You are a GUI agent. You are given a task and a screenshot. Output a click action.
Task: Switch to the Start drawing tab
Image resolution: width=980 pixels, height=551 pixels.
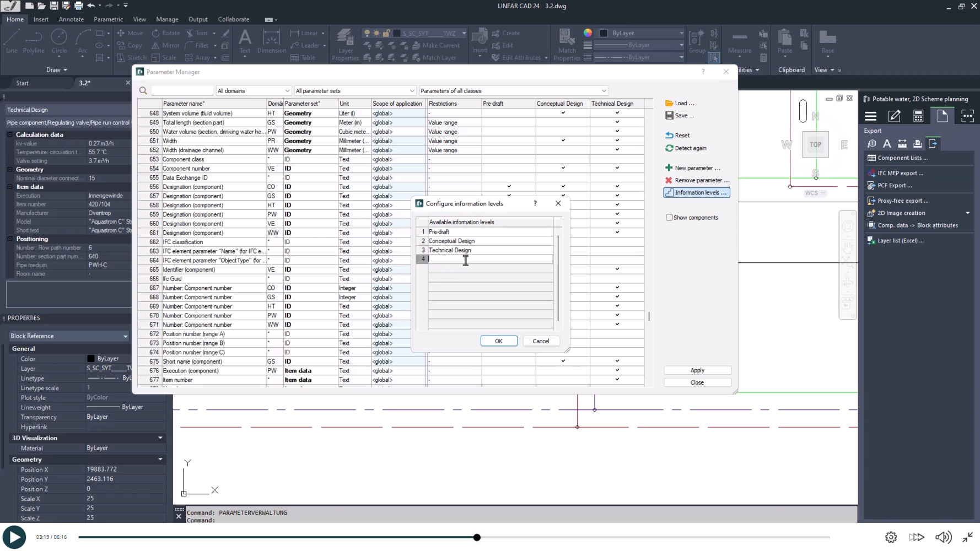[x=23, y=83]
